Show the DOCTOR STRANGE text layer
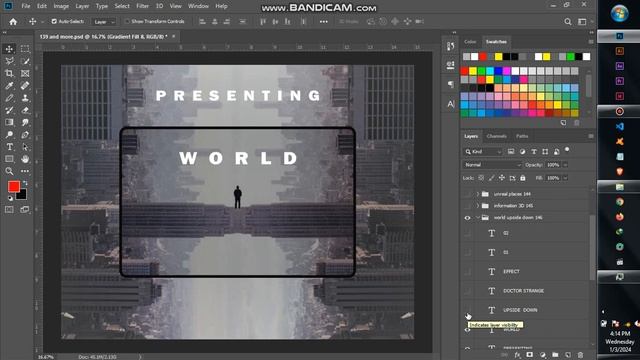 pos(467,291)
